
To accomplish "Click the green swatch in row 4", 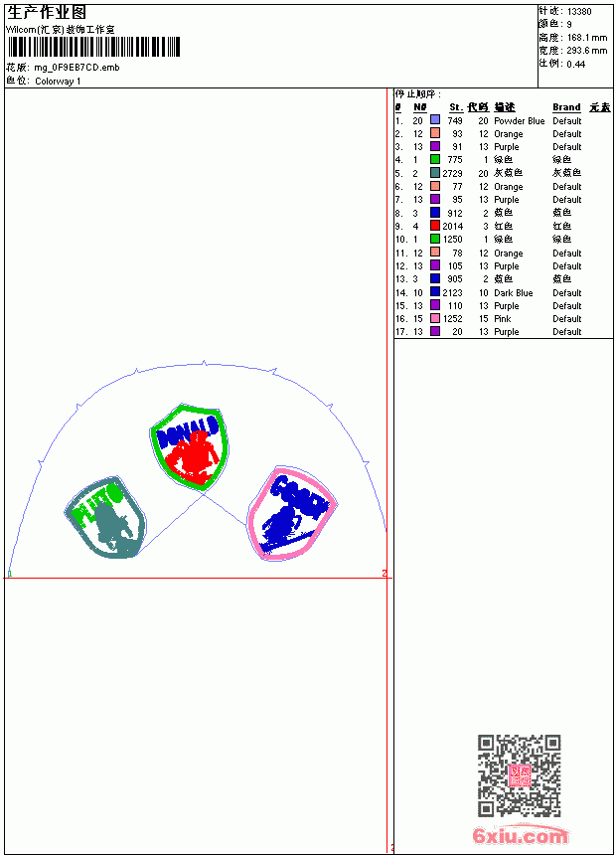I will tap(435, 159).
